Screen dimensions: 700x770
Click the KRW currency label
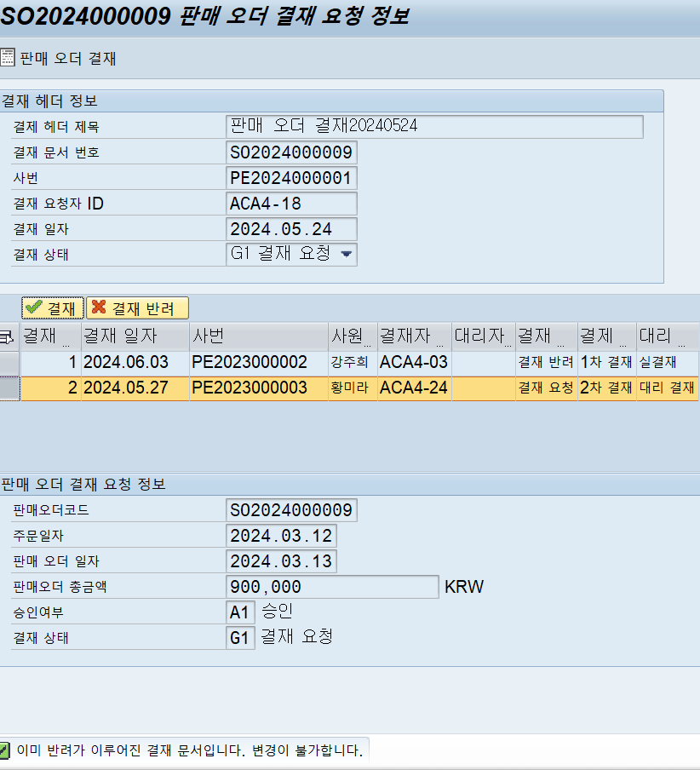pos(464,587)
